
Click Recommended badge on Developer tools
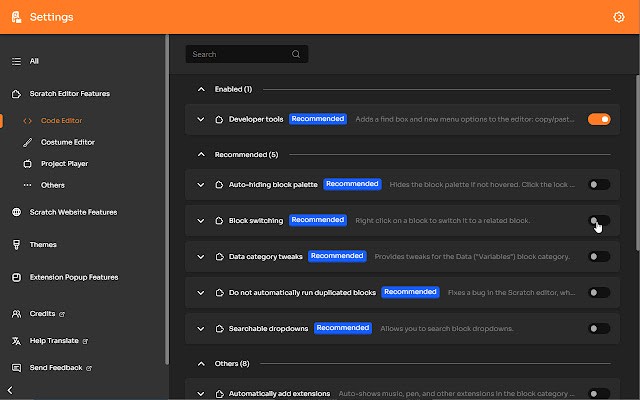[318, 119]
